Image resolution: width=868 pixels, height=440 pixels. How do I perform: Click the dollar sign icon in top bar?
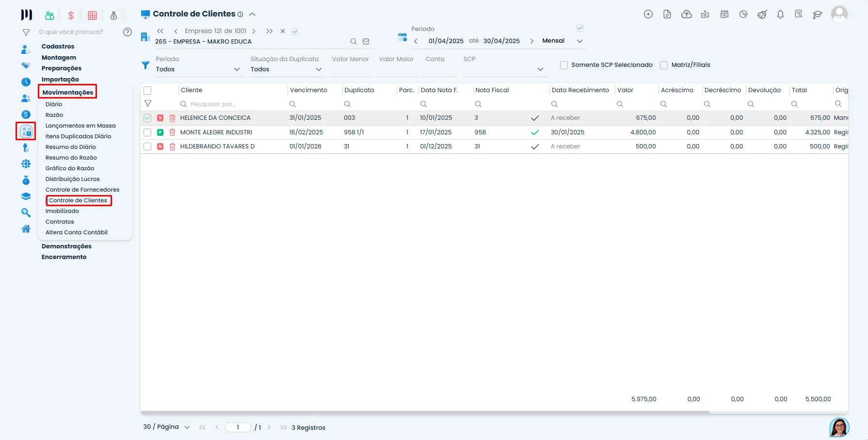[x=71, y=16]
